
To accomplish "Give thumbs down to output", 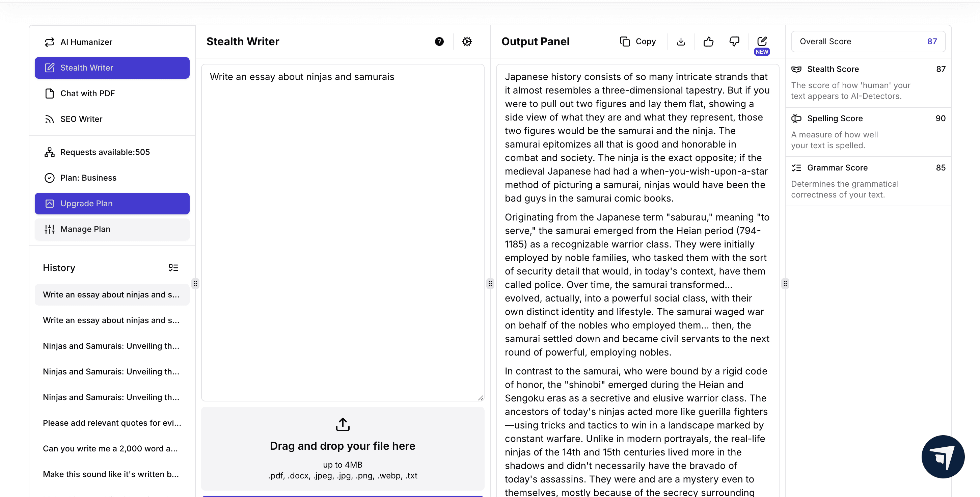I will (734, 42).
